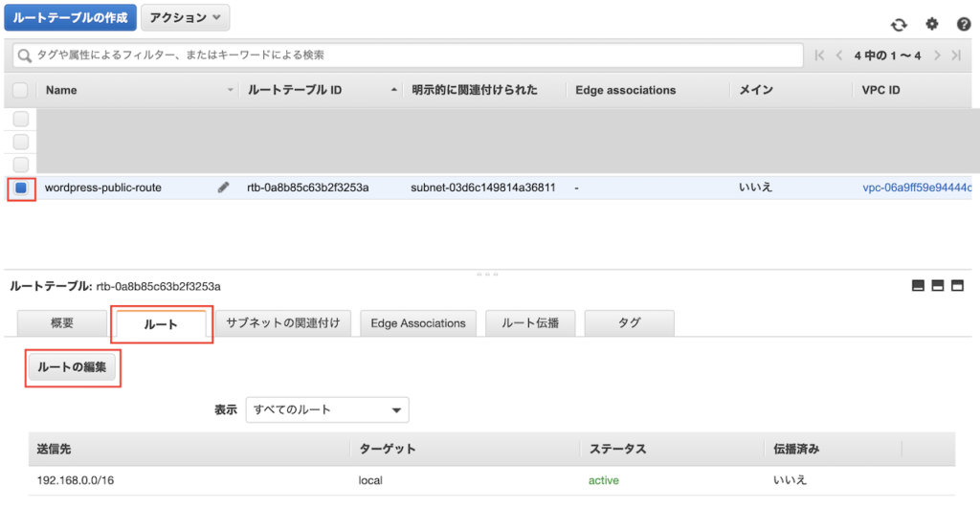Jump to first page of results

[x=820, y=55]
